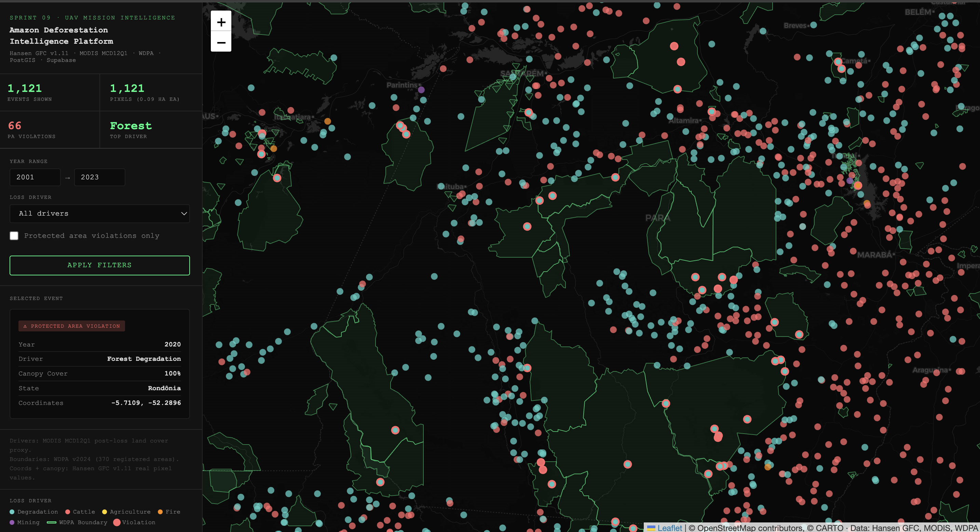Click the Selected Event section heading

[x=36, y=298]
